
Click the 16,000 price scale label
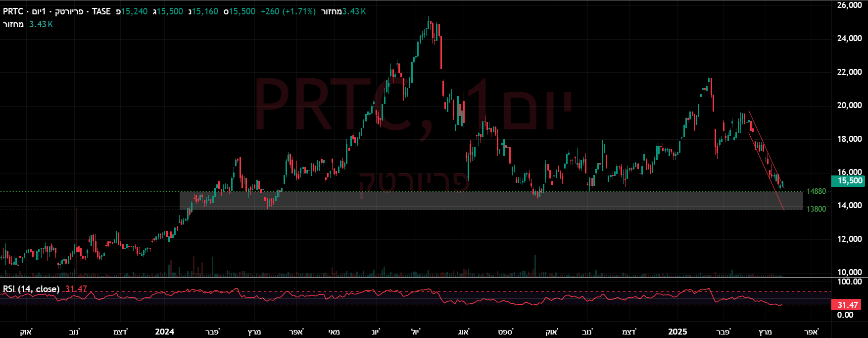(x=849, y=172)
